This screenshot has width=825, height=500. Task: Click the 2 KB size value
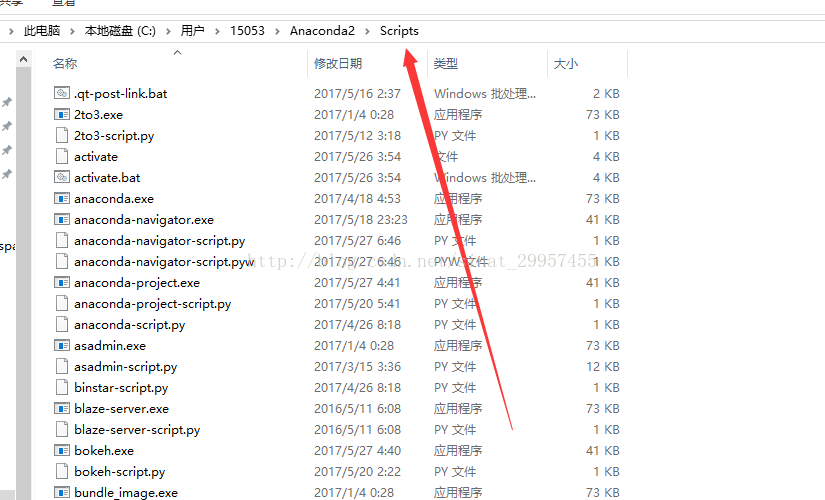pyautogui.click(x=606, y=94)
